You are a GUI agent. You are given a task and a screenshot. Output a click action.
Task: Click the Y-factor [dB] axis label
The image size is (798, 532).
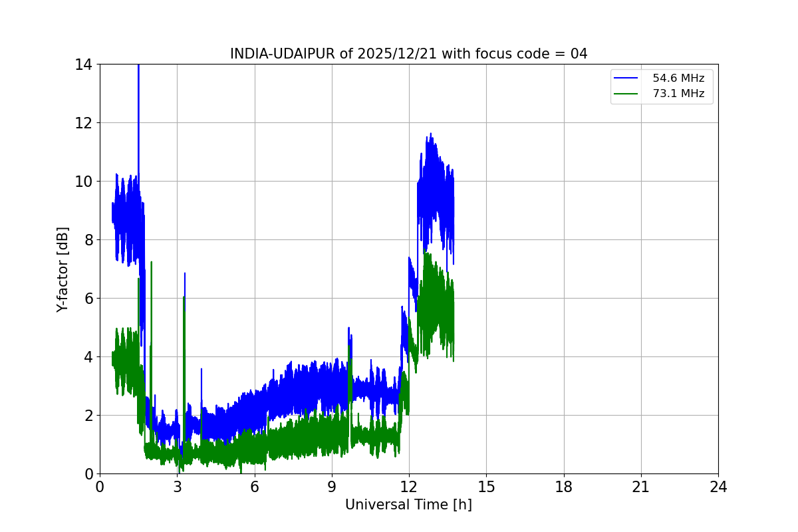pyautogui.click(x=63, y=269)
